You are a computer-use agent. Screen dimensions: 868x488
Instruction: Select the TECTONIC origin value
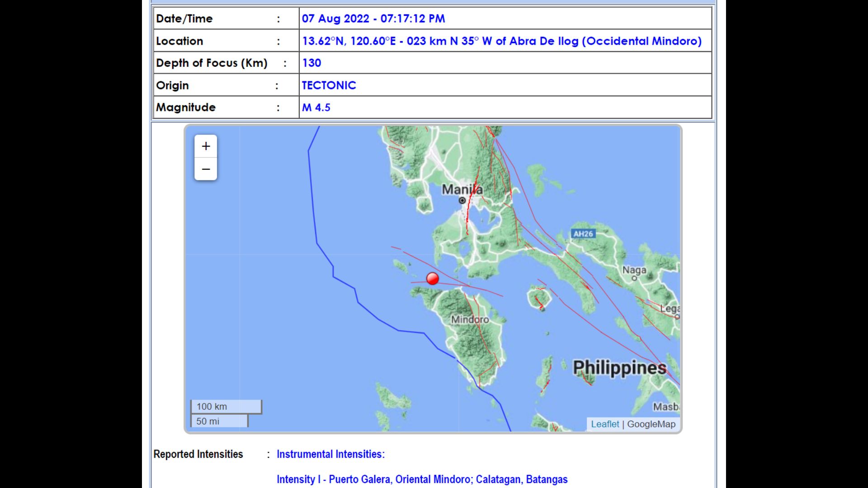(329, 85)
